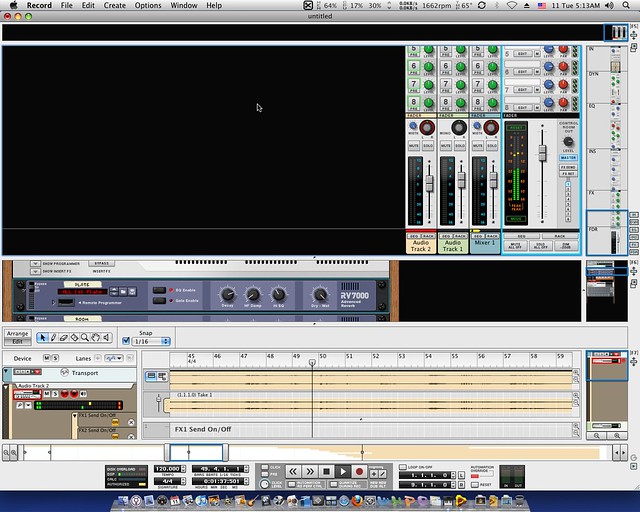Viewport: 640px width, 512px height.
Task: Open the Options menu
Action: (148, 5)
